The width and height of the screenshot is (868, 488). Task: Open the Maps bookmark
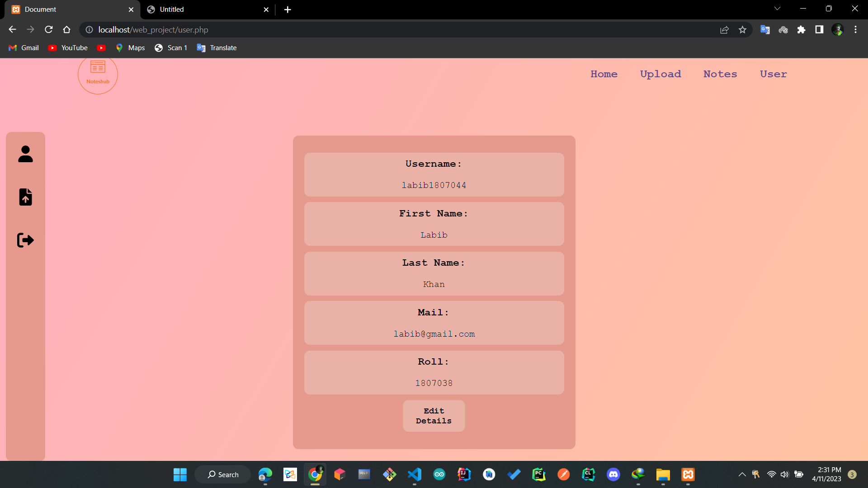[x=130, y=48]
